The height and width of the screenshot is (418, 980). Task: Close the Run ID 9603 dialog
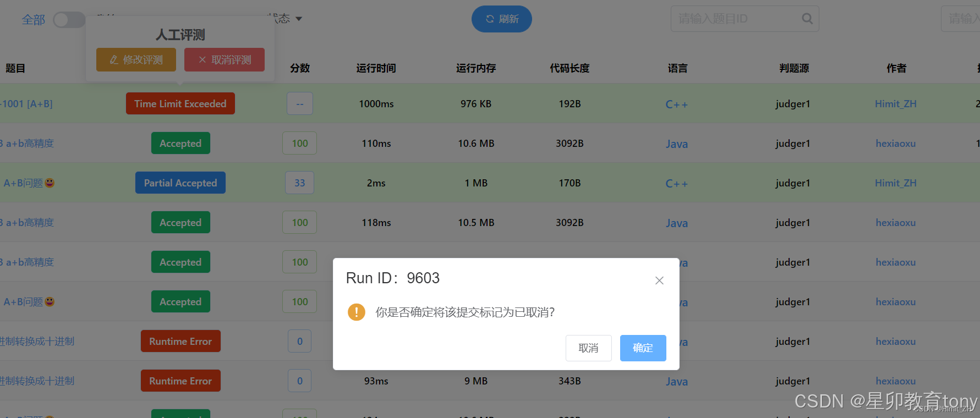[x=659, y=280]
